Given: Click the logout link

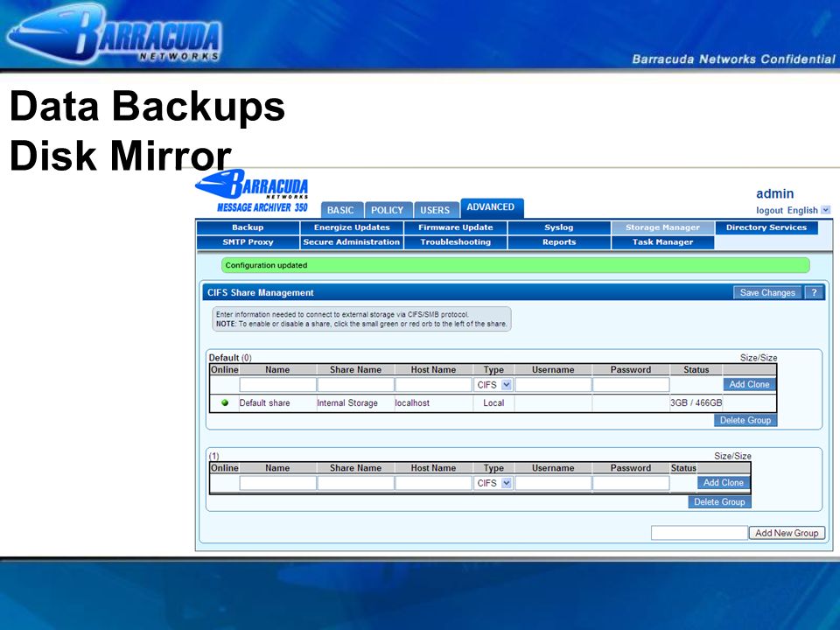Looking at the screenshot, I should click(769, 211).
